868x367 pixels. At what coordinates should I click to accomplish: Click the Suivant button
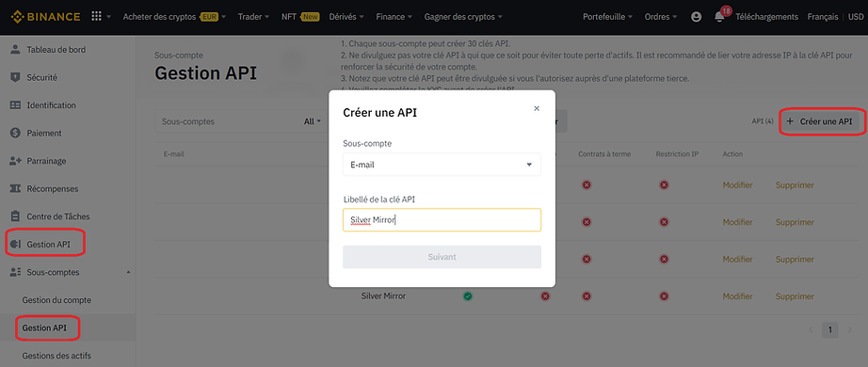[442, 257]
